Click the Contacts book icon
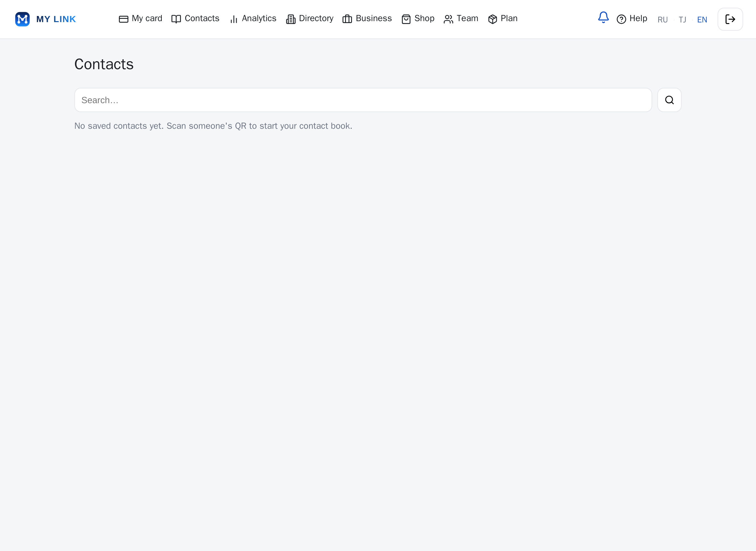 [176, 19]
